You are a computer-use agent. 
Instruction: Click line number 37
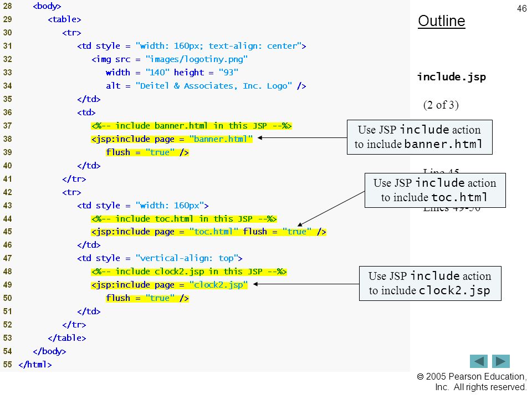coord(7,126)
